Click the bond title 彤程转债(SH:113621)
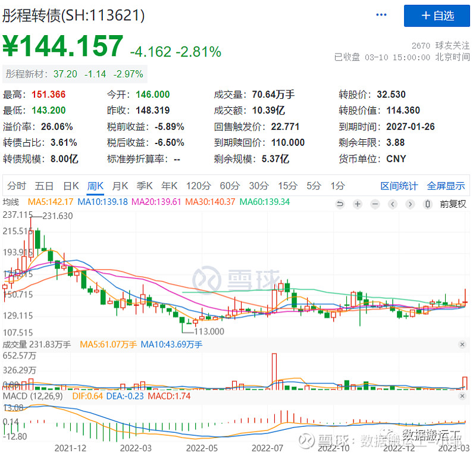Image resolution: width=476 pixels, height=456 pixels. pos(74,15)
